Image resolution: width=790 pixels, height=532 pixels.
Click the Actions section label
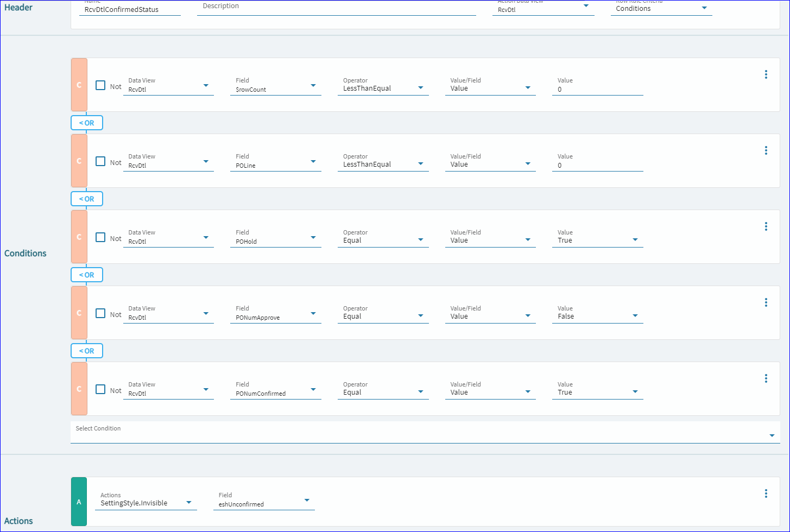point(18,521)
